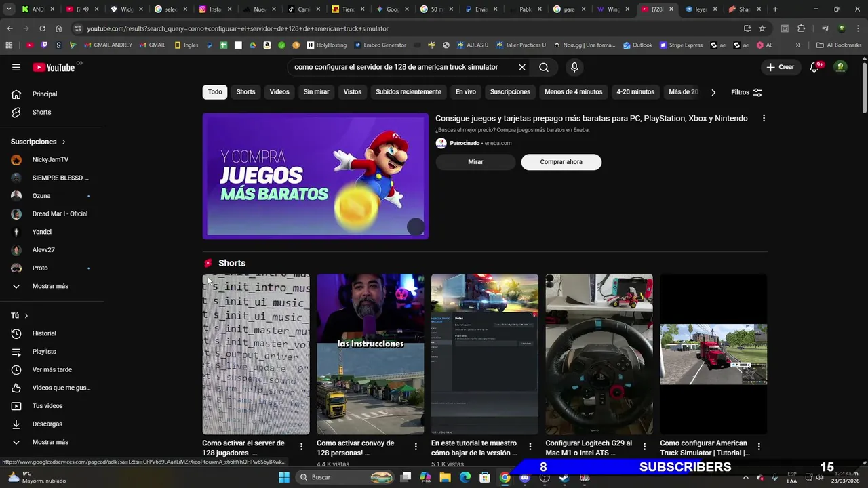Image resolution: width=868 pixels, height=488 pixels.
Task: Select the Videos filter chip
Action: tap(279, 92)
